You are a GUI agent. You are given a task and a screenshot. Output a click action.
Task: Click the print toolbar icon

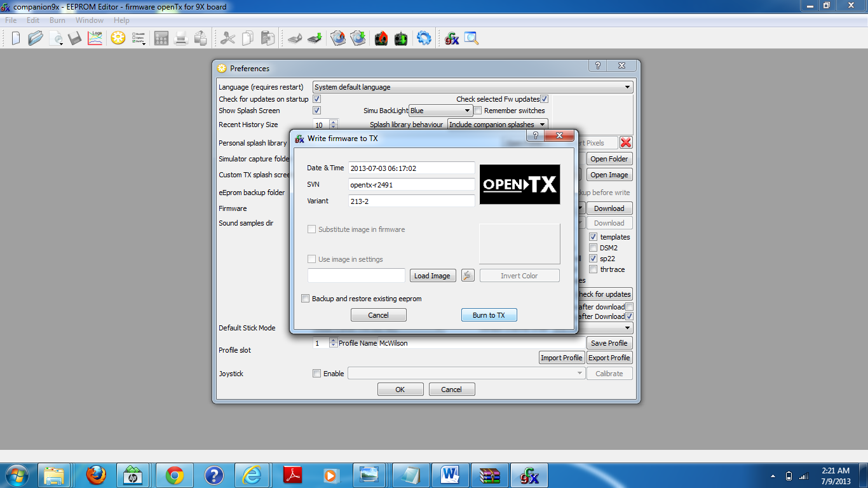pos(181,38)
